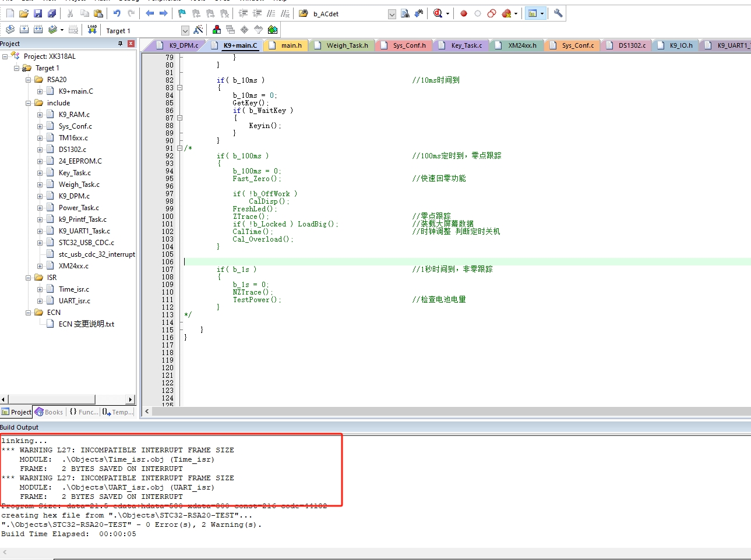Image resolution: width=751 pixels, height=560 pixels.
Task: Collapse the RSA20 group
Action: point(28,80)
